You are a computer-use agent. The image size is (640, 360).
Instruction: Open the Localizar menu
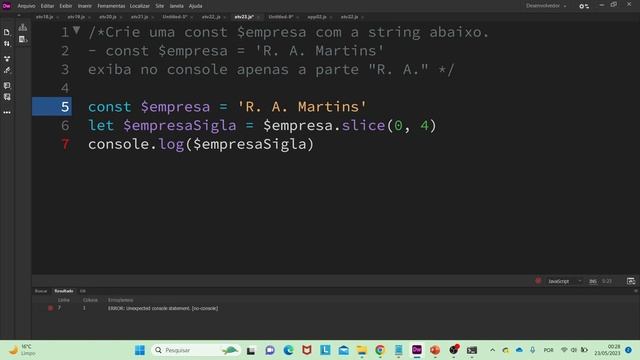[x=140, y=6]
